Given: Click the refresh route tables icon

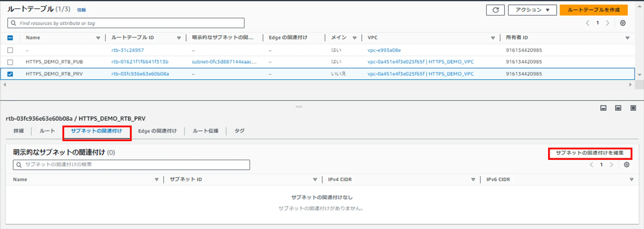Looking at the screenshot, I should pos(495,10).
